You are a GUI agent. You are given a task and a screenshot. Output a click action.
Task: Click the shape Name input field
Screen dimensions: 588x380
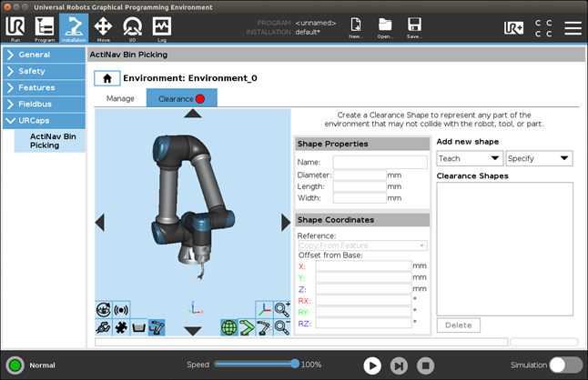(x=380, y=162)
